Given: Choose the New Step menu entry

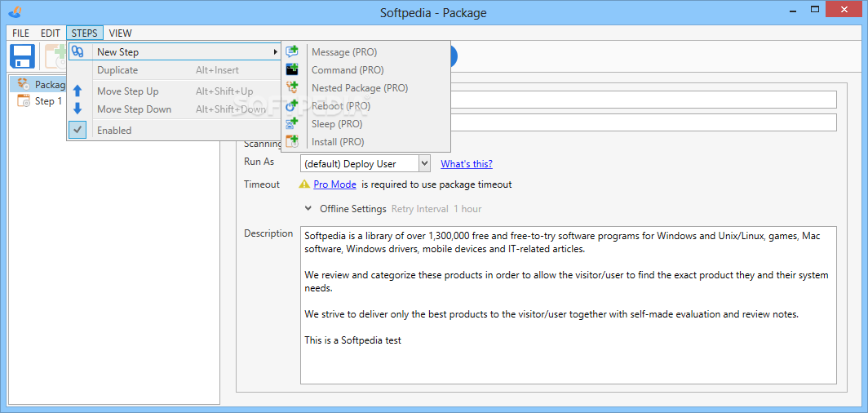Looking at the screenshot, I should click(x=175, y=52).
